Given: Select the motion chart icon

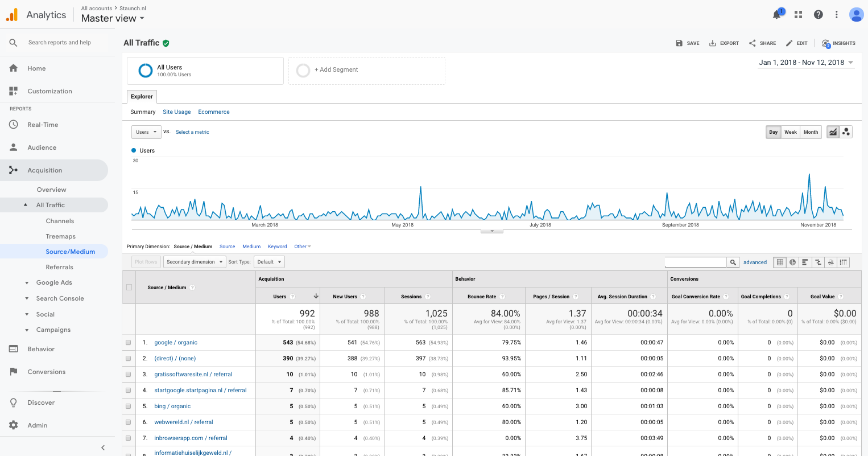Looking at the screenshot, I should pos(846,132).
